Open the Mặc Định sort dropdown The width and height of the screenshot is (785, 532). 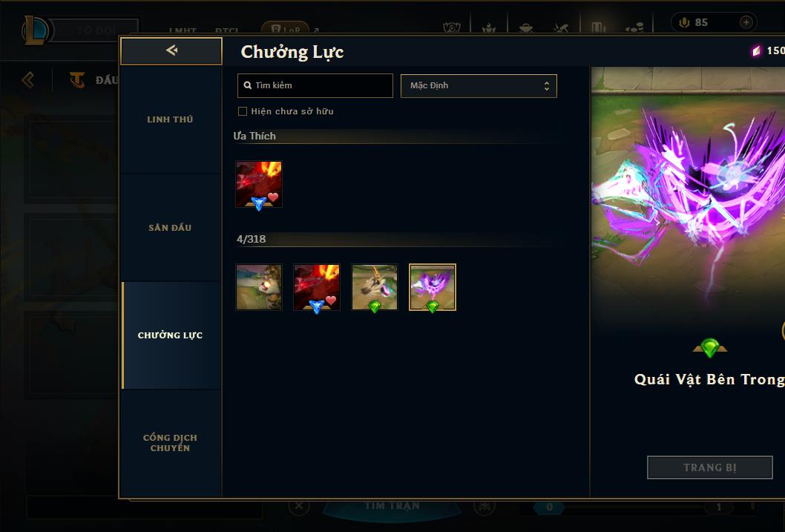[x=479, y=85]
